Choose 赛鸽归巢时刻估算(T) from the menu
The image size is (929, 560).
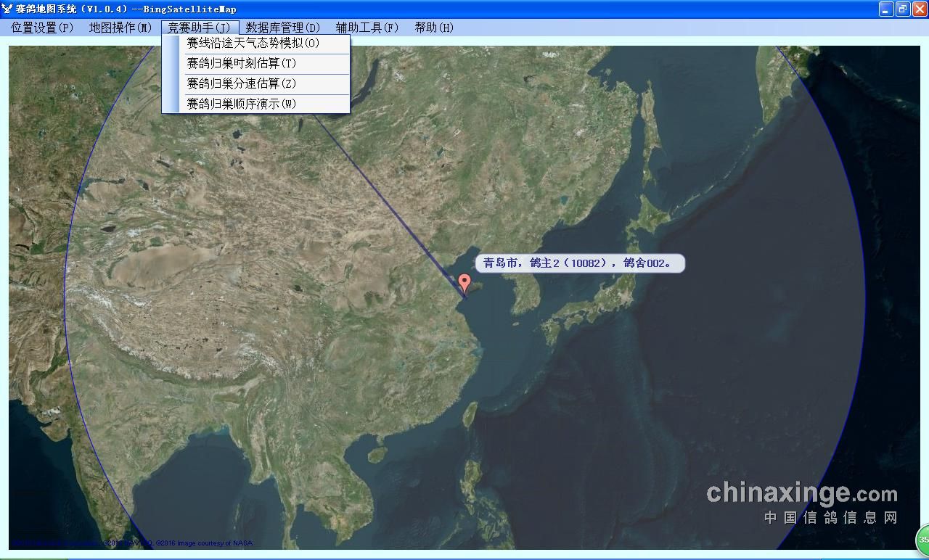click(x=255, y=64)
